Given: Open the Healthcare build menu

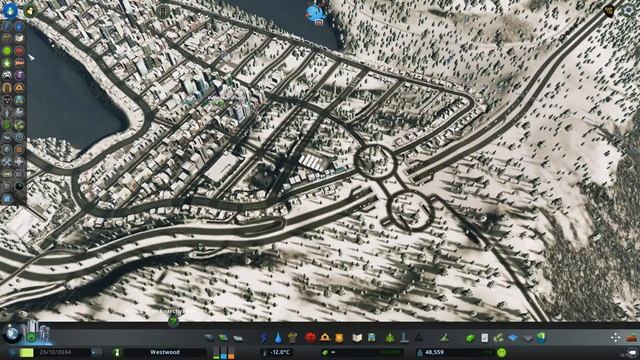Looking at the screenshot, I should 310,338.
